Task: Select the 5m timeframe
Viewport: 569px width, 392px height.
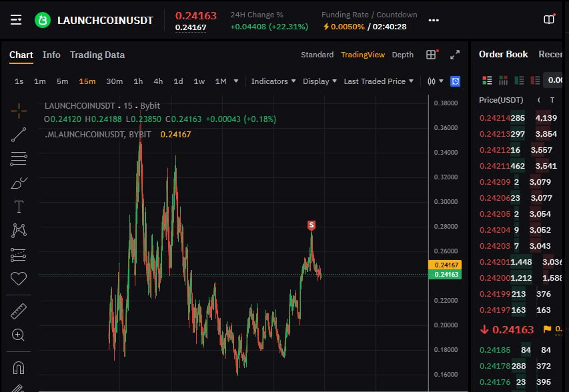Action: (x=63, y=81)
